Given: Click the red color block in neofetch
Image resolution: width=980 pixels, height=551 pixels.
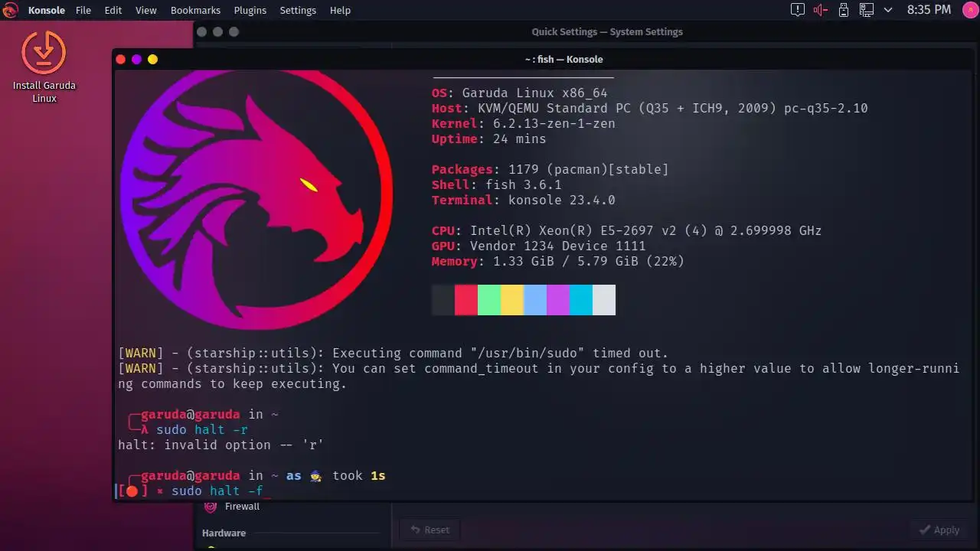Looking at the screenshot, I should pyautogui.click(x=466, y=300).
